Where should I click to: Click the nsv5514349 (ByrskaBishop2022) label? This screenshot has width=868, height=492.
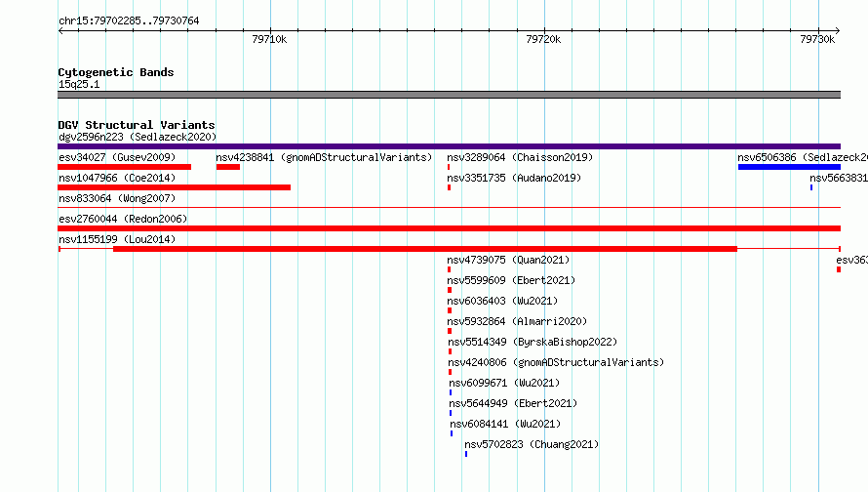point(533,342)
